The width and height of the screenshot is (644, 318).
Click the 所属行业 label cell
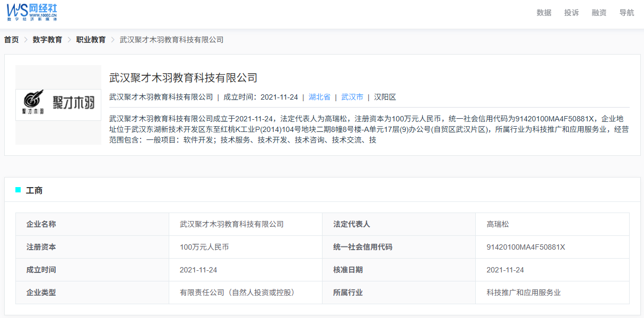tap(399, 293)
